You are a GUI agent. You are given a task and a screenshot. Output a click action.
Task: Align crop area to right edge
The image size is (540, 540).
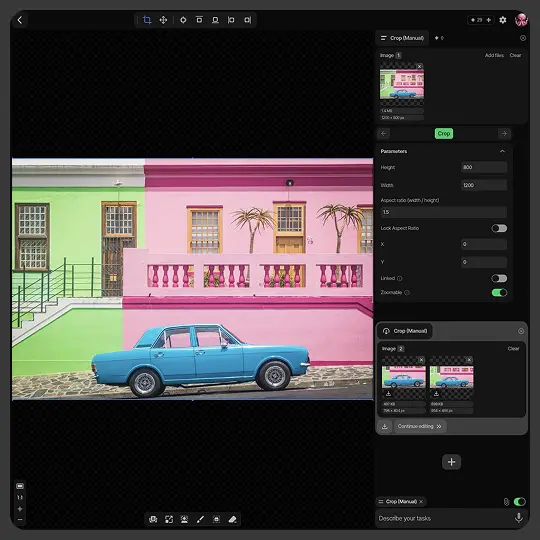[x=247, y=20]
